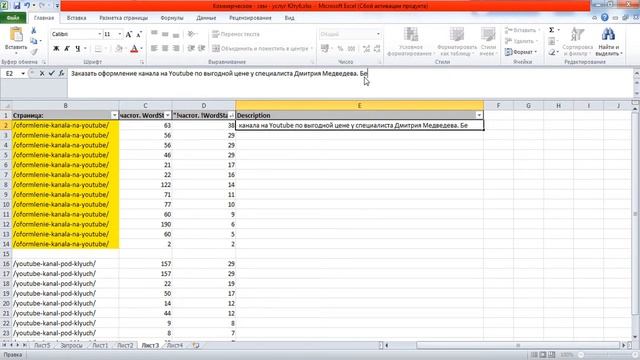Click the AutoSum sigma icon
This screenshot has width=640, height=360.
coord(551,30)
